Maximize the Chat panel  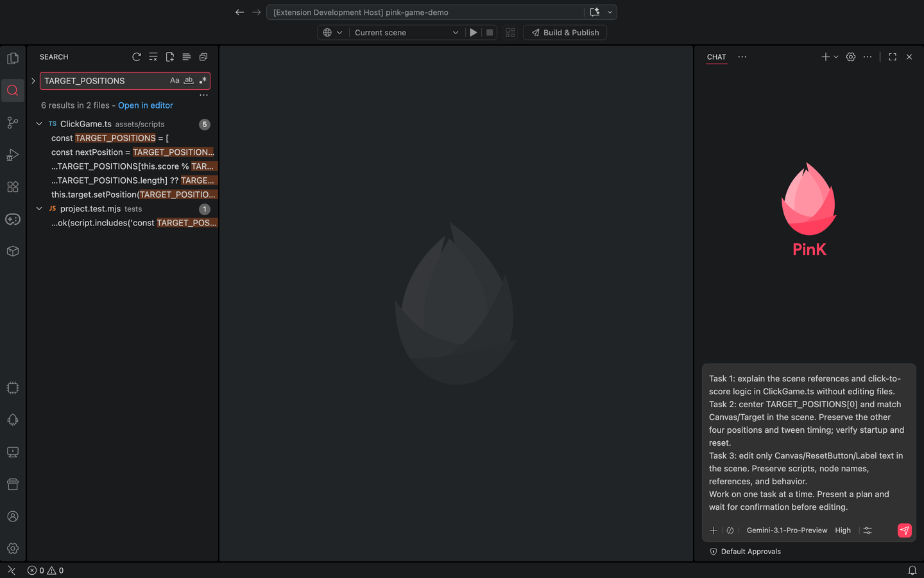893,57
